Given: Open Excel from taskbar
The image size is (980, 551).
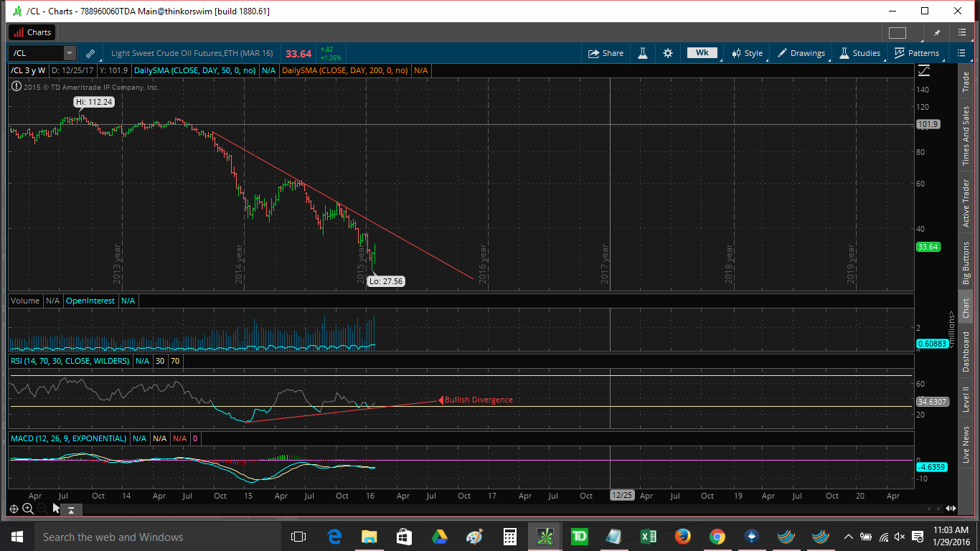Looking at the screenshot, I should coord(649,537).
